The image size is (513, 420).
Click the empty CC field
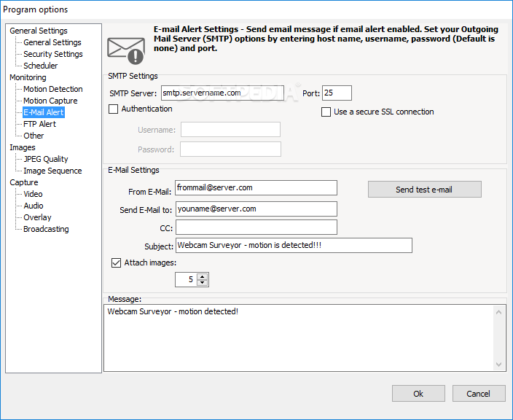pyautogui.click(x=256, y=227)
